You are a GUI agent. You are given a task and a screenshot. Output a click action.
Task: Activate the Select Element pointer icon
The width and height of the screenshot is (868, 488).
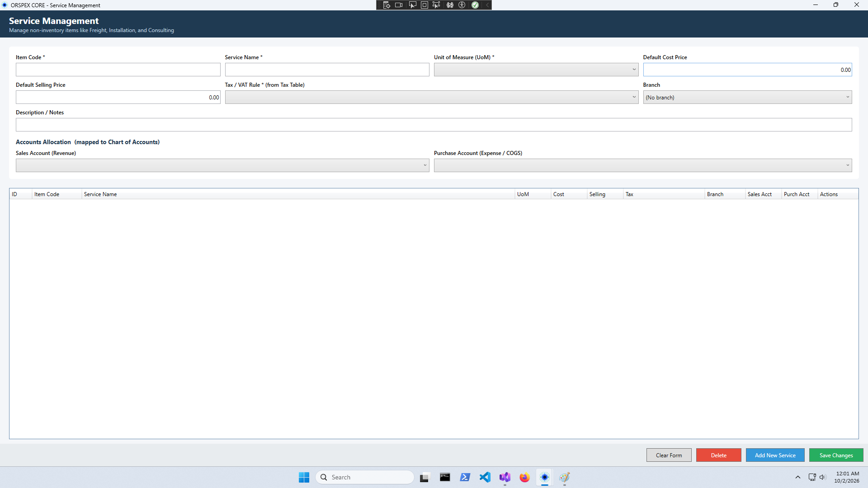(x=412, y=5)
